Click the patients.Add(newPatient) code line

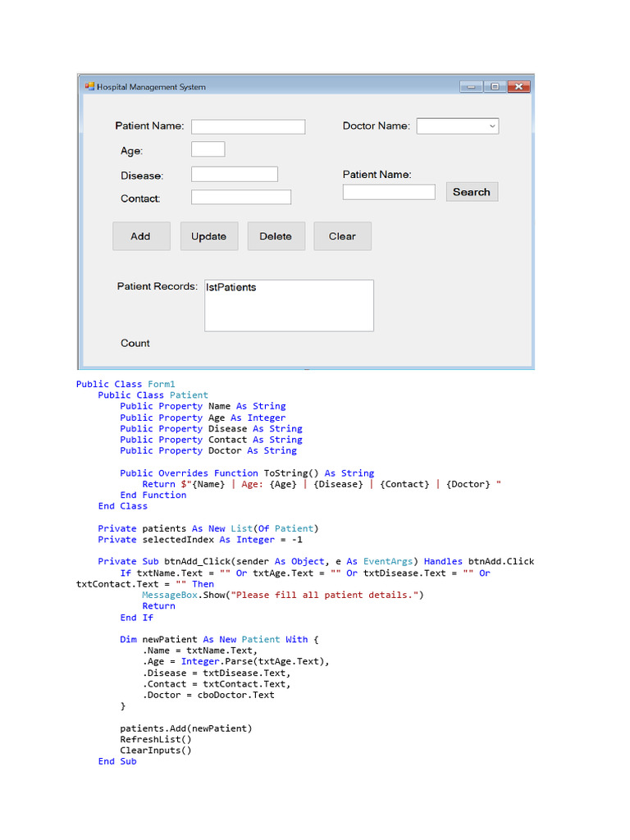coord(186,728)
